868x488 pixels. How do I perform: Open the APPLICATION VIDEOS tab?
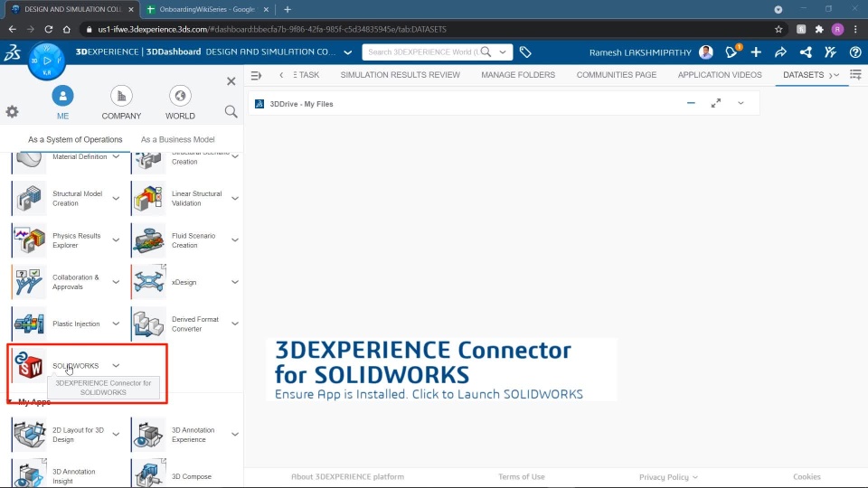coord(720,75)
